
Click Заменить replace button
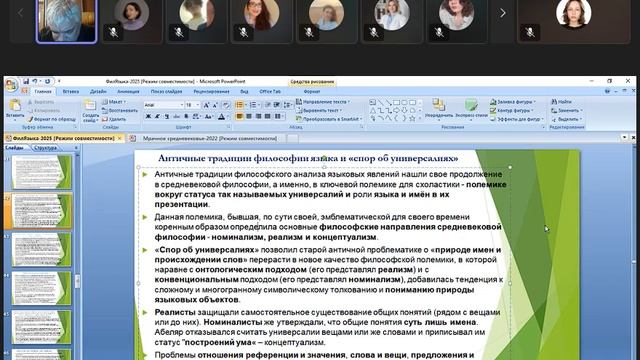[x=567, y=111]
